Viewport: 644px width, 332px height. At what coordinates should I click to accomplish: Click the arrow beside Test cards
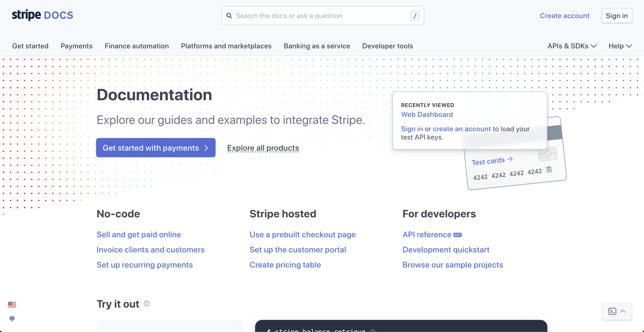coord(510,159)
